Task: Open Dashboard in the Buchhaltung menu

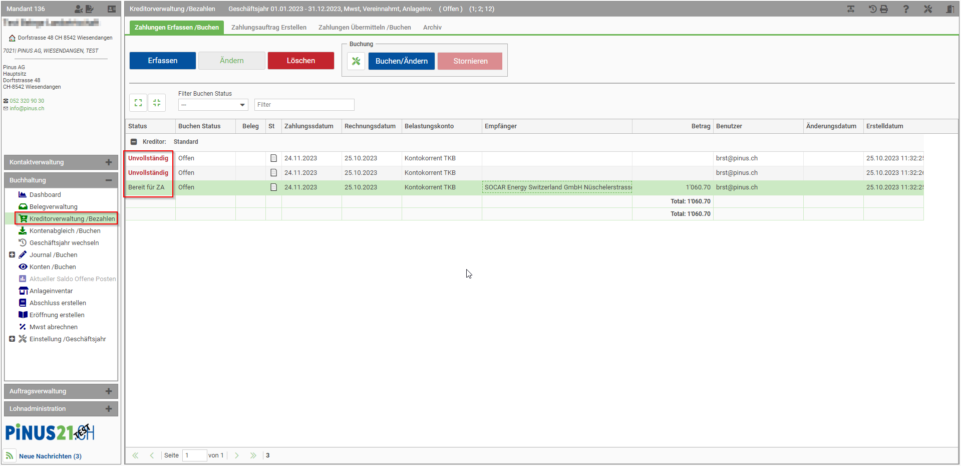Action: coord(45,194)
